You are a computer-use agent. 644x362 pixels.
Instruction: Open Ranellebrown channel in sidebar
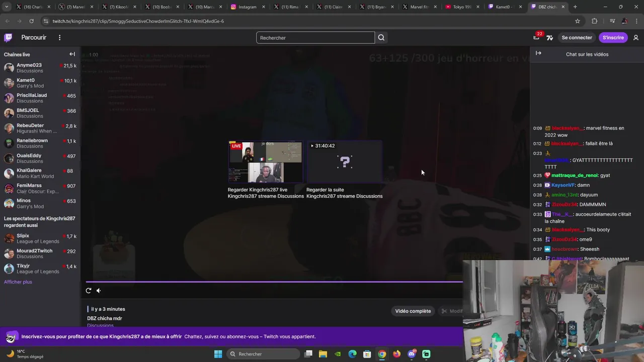point(40,143)
